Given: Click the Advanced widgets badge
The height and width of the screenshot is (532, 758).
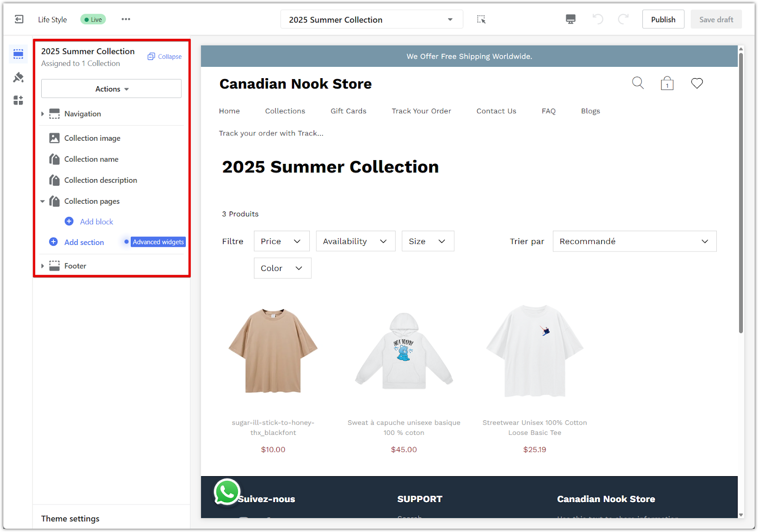Looking at the screenshot, I should click(x=158, y=242).
